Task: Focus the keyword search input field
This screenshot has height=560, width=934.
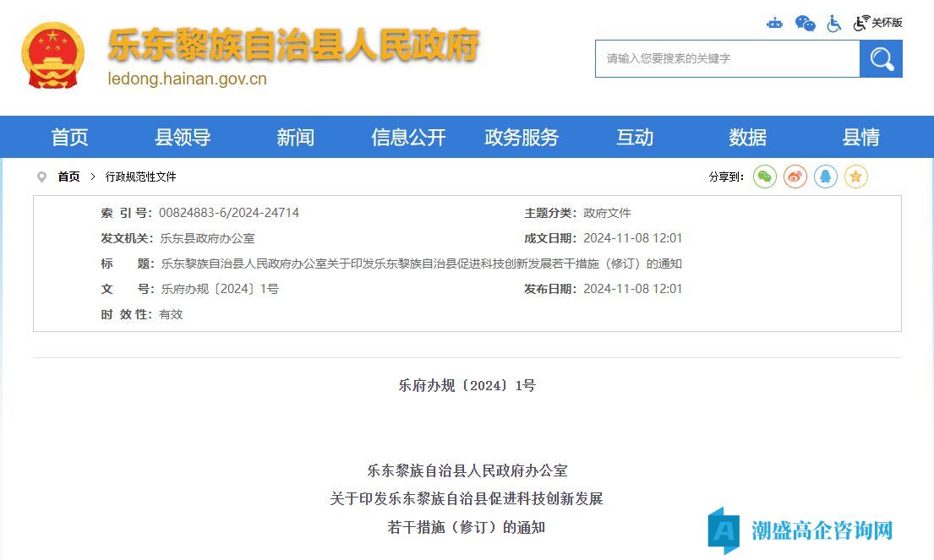Action: pos(727,59)
